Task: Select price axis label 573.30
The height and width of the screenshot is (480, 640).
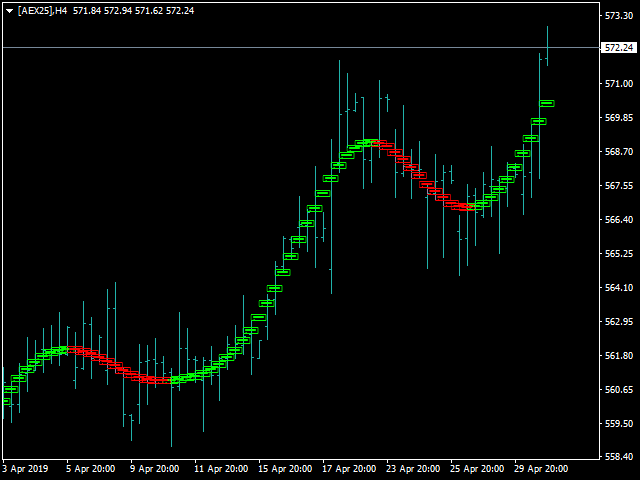Action: [x=619, y=16]
